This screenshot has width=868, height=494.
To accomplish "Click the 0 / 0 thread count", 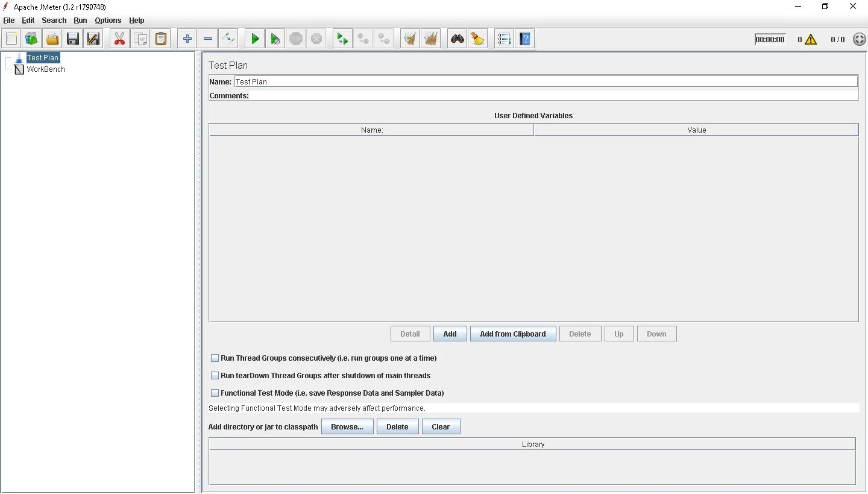I will tap(838, 40).
